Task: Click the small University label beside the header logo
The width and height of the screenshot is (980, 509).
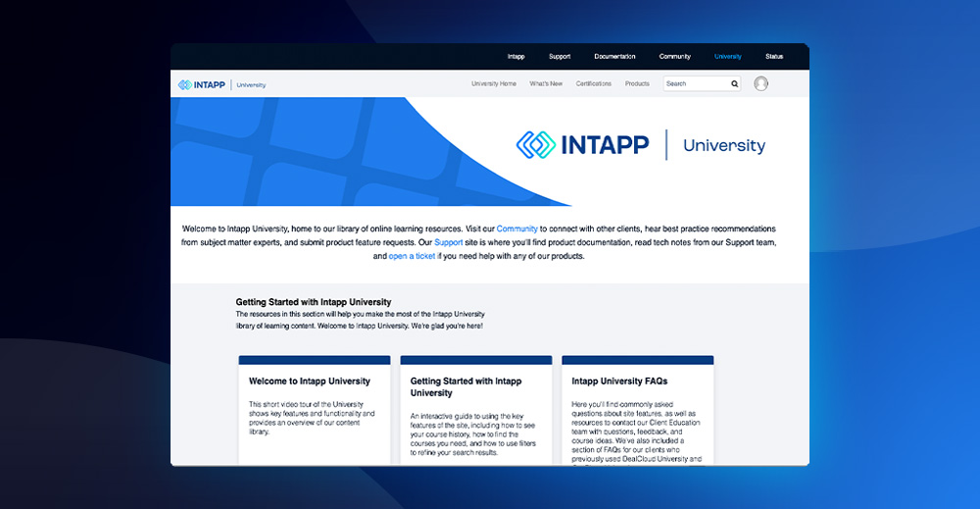Action: click(x=251, y=85)
